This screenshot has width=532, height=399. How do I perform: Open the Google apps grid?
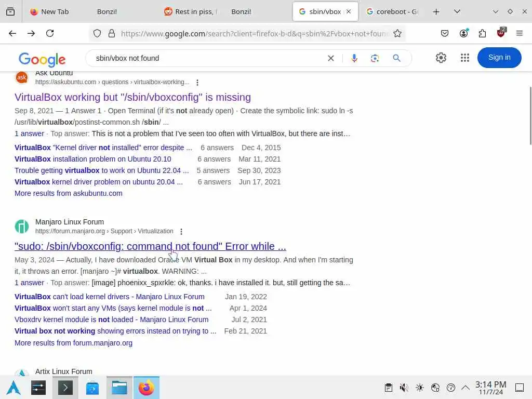(465, 58)
